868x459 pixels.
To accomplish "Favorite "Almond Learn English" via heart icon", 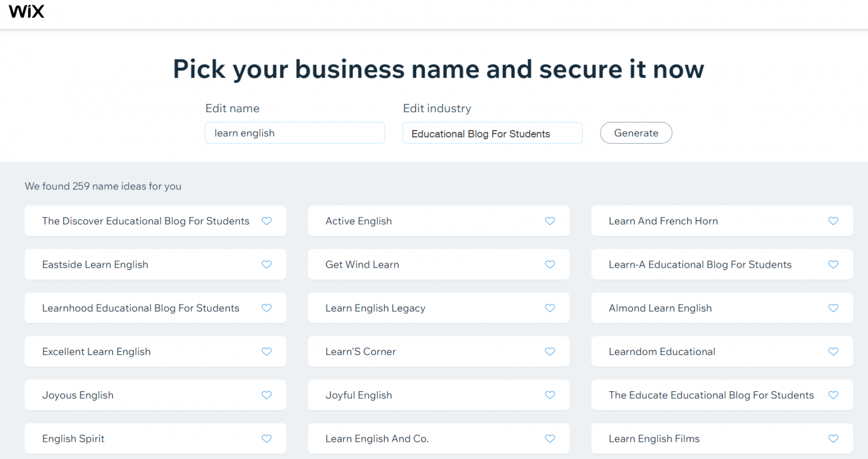I will [x=833, y=308].
